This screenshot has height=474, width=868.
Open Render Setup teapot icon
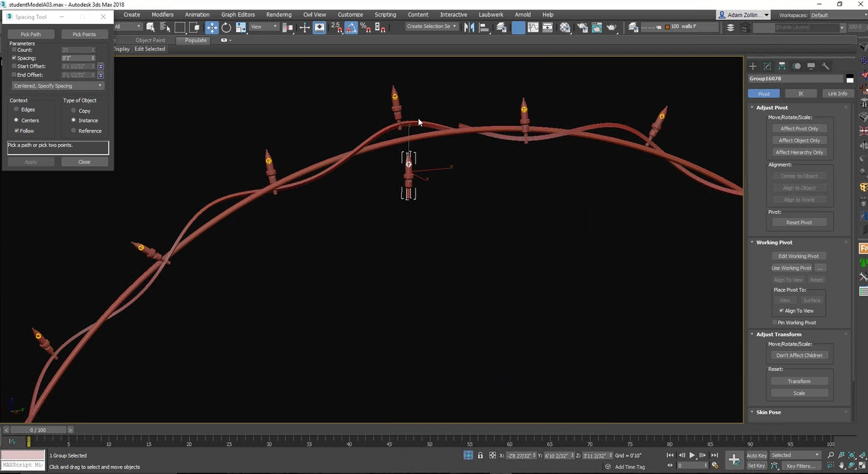581,27
